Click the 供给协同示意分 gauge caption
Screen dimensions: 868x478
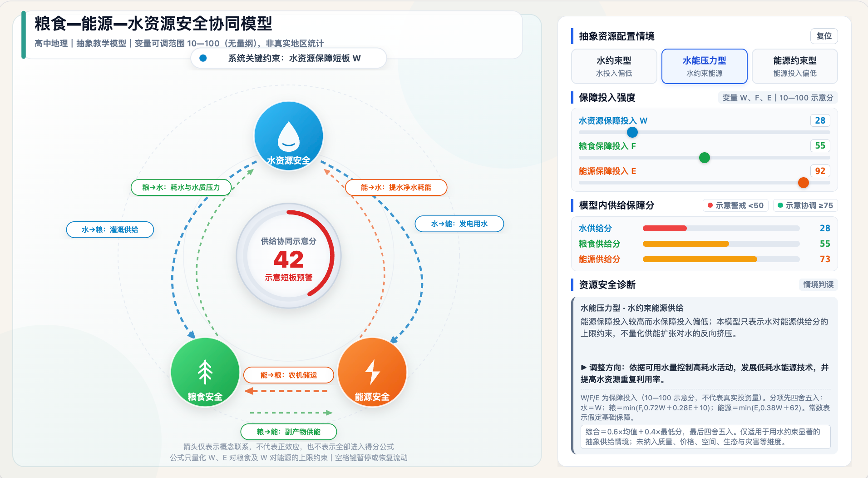(289, 241)
